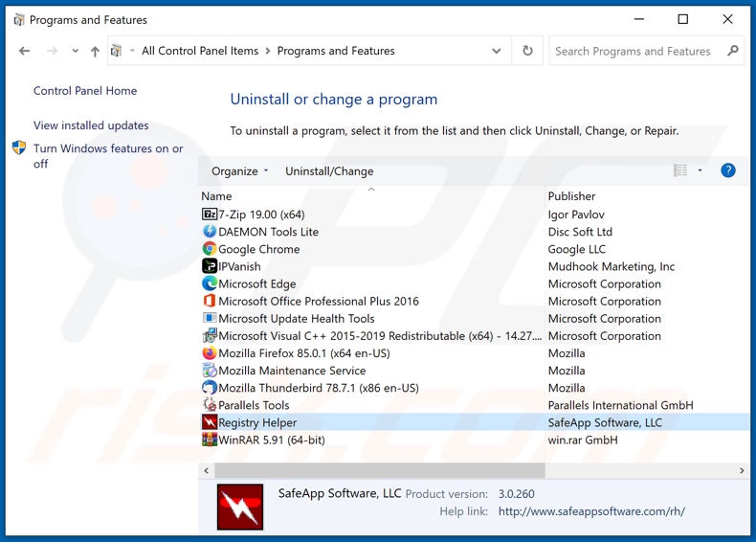
Task: Click the Programs and Features breadcrumb
Action: (x=336, y=51)
